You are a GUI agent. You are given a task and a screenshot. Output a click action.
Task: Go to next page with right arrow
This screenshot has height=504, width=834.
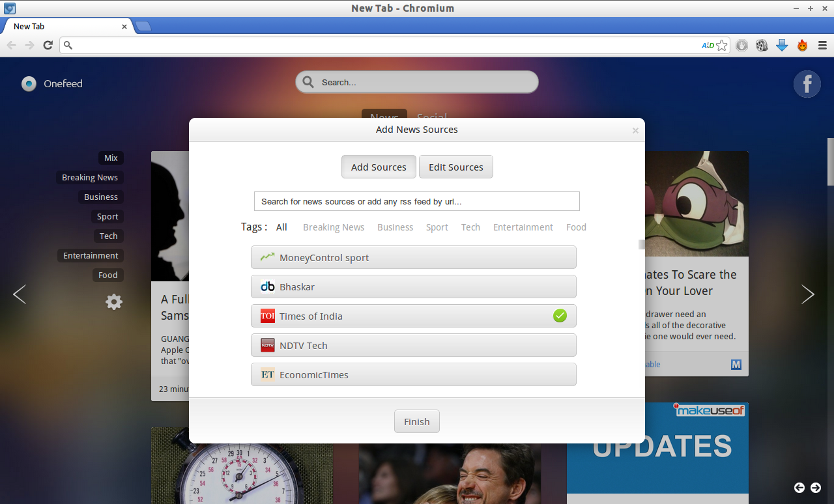[808, 294]
